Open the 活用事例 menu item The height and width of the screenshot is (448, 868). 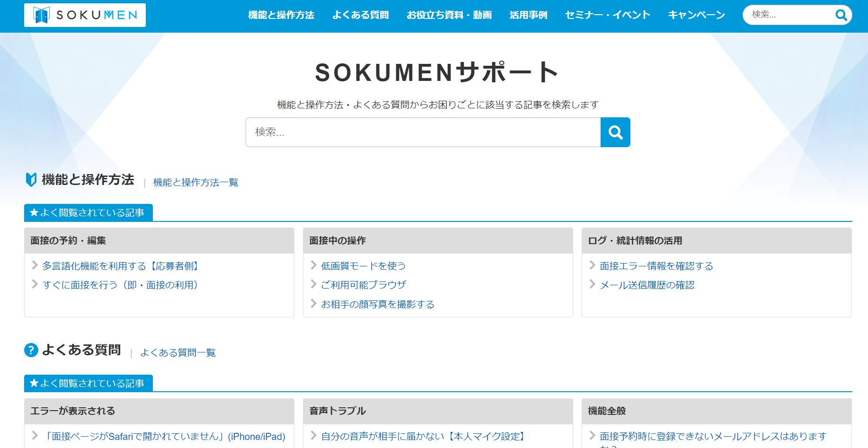pyautogui.click(x=528, y=15)
